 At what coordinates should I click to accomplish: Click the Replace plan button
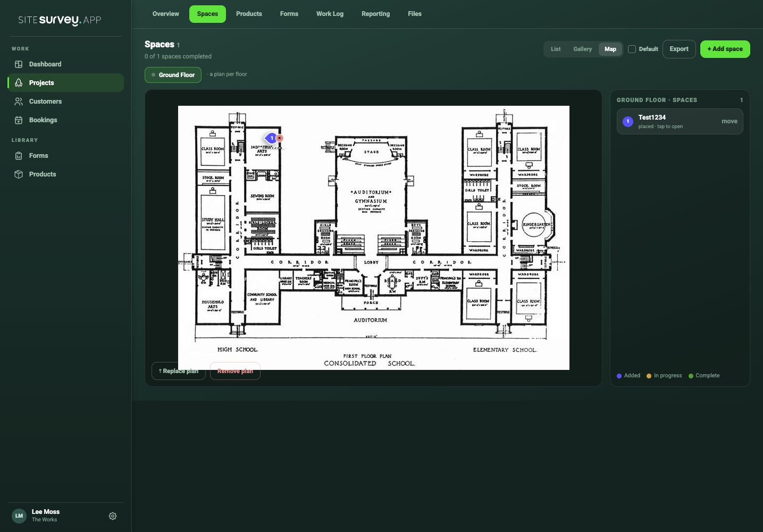[179, 371]
